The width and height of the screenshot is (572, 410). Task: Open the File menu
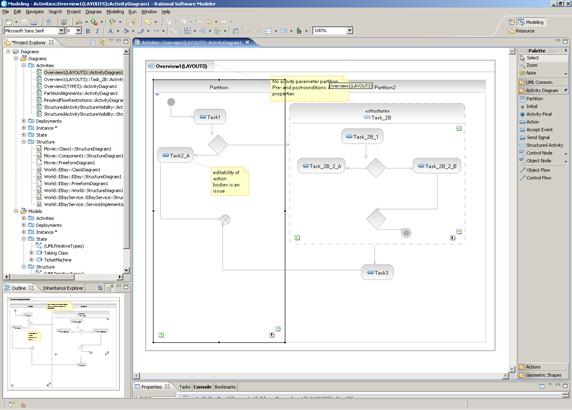coord(5,12)
